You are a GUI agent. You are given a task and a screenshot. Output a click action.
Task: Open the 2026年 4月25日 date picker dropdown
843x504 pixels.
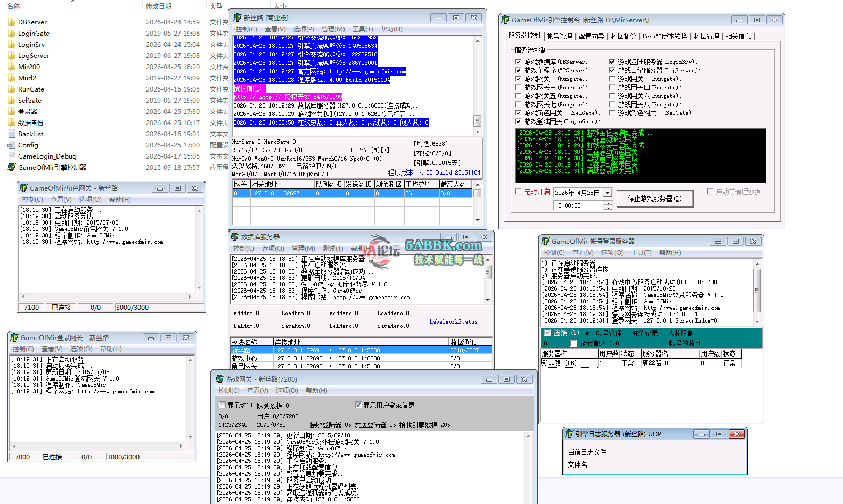click(x=607, y=193)
